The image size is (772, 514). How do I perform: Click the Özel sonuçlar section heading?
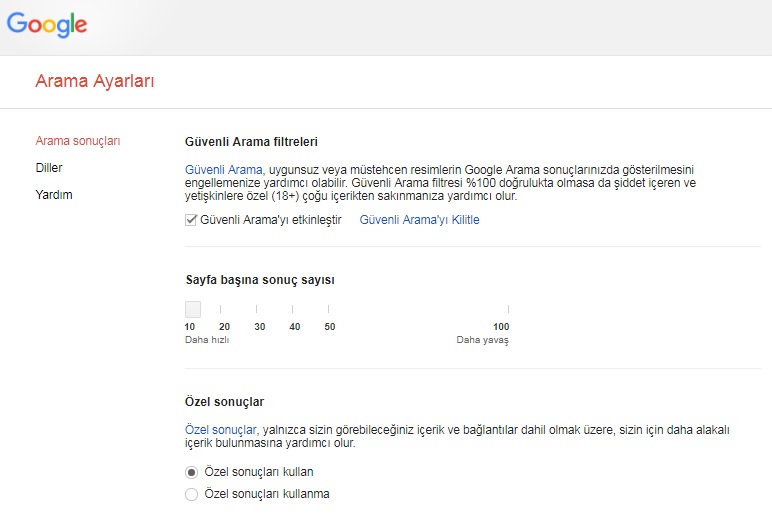(x=225, y=402)
